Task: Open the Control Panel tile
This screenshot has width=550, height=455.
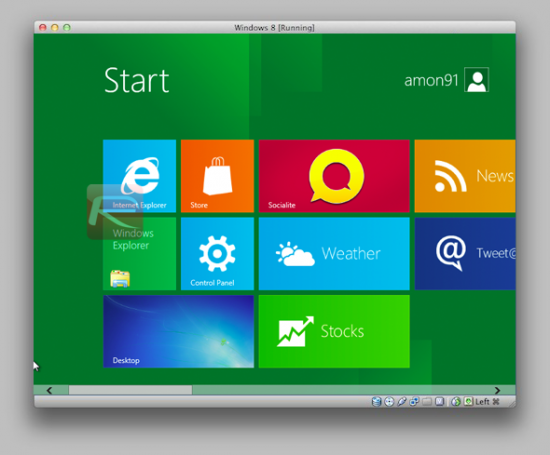Action: (217, 254)
